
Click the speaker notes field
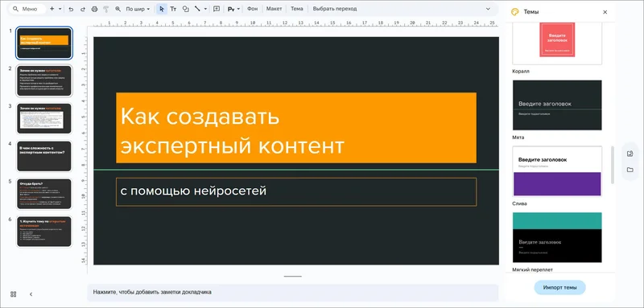click(292, 293)
